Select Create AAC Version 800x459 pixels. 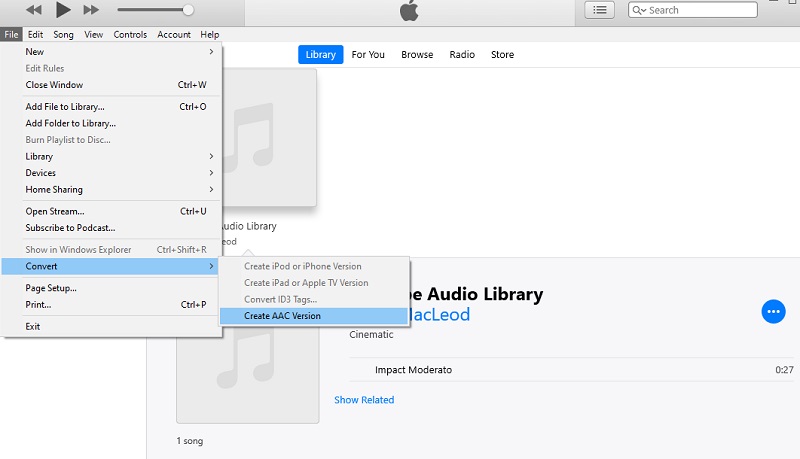[283, 316]
